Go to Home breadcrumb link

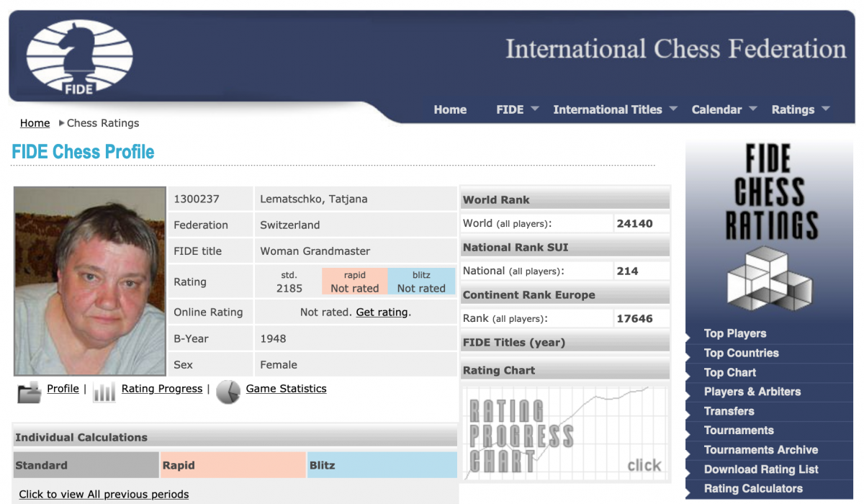[x=35, y=123]
